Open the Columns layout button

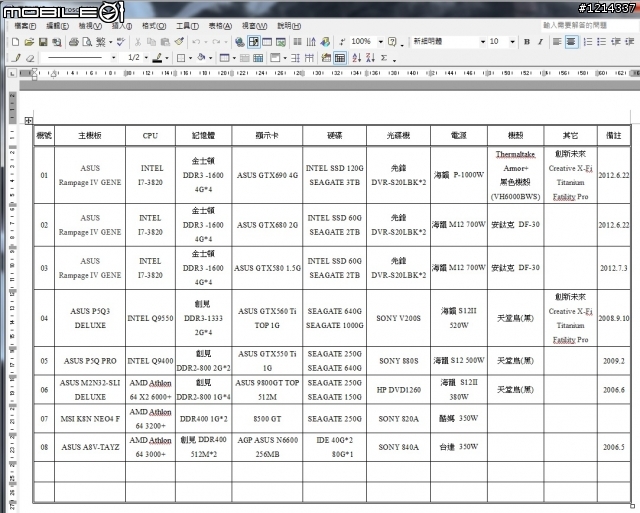click(298, 42)
